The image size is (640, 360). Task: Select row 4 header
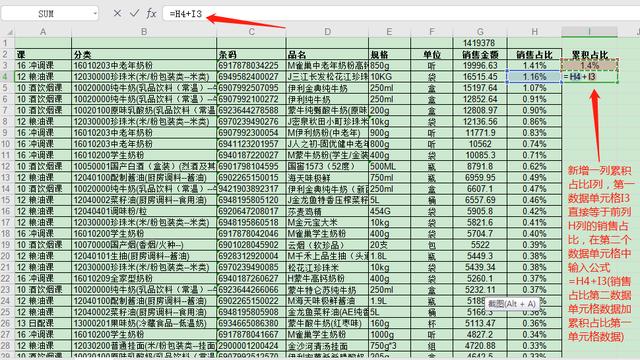(7, 76)
